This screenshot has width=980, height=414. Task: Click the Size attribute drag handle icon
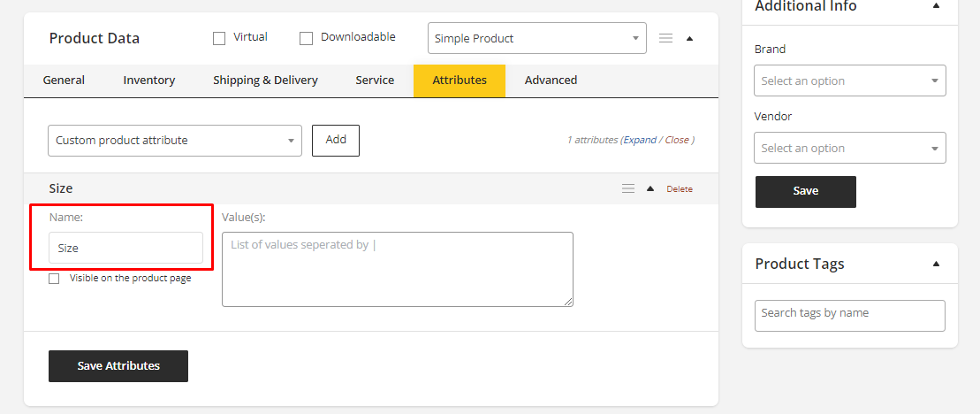pos(628,188)
